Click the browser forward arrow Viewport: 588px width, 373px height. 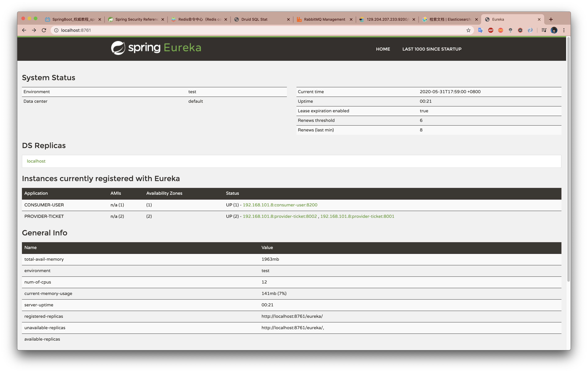[34, 30]
